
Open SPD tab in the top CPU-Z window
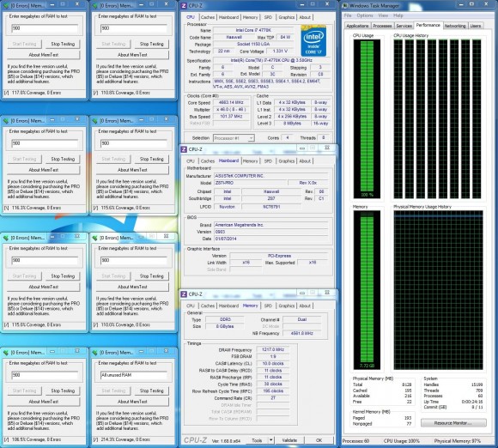pyautogui.click(x=268, y=17)
